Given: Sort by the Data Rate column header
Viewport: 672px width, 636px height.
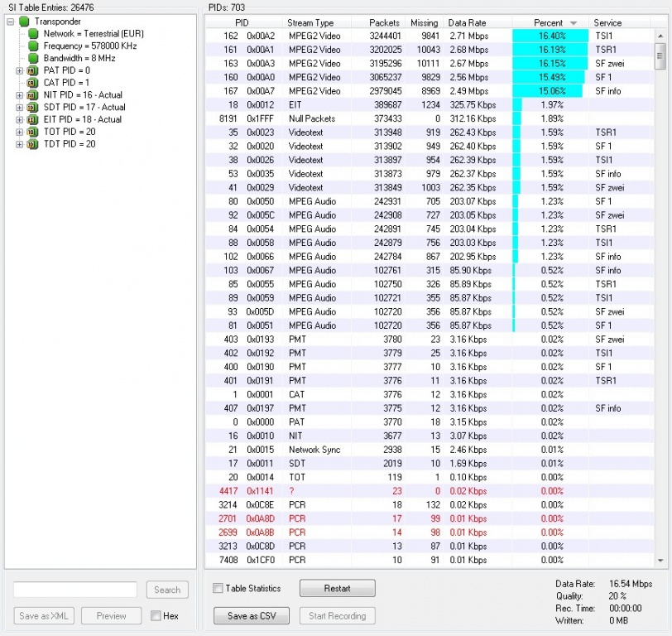Looking at the screenshot, I should 478,22.
